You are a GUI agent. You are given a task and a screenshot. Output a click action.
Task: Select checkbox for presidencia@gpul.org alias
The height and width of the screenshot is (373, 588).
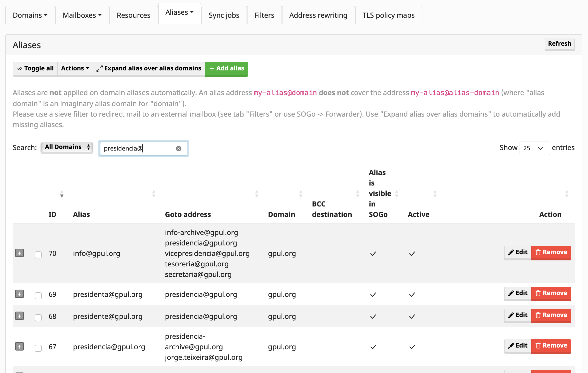click(38, 348)
